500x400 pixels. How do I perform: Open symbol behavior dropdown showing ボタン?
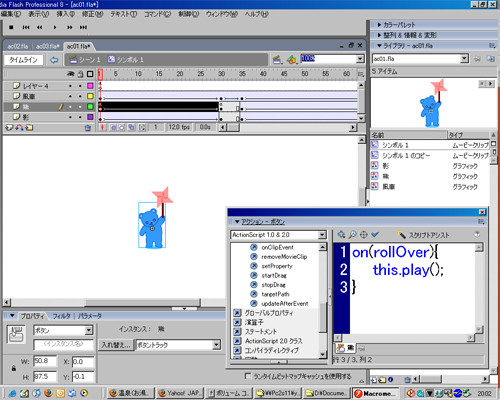click(88, 330)
